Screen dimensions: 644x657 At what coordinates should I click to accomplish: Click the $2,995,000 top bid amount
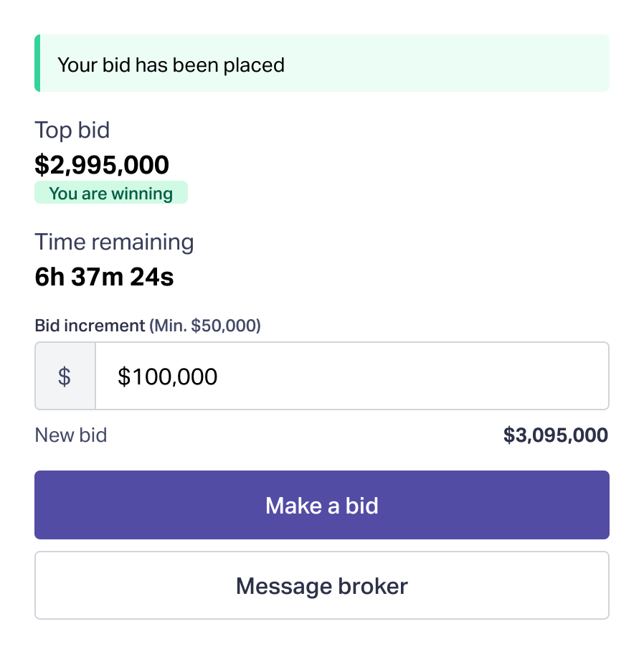click(102, 165)
